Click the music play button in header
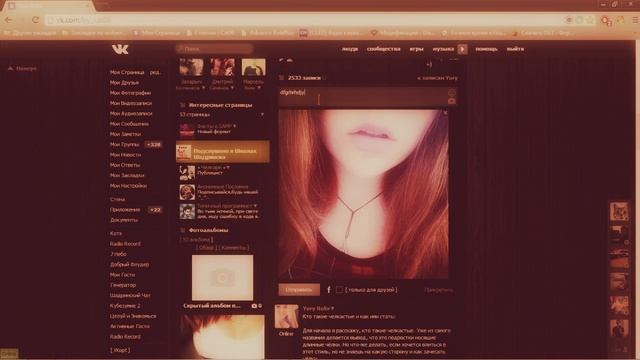This screenshot has height=360, width=640. tap(462, 49)
